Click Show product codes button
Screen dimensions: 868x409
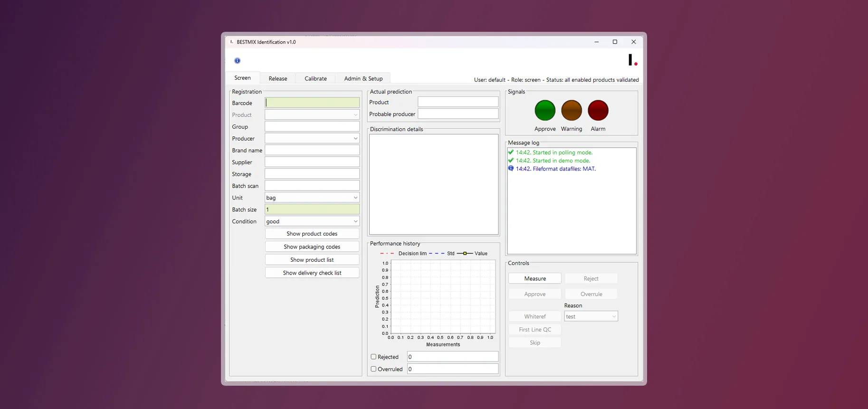[312, 234]
